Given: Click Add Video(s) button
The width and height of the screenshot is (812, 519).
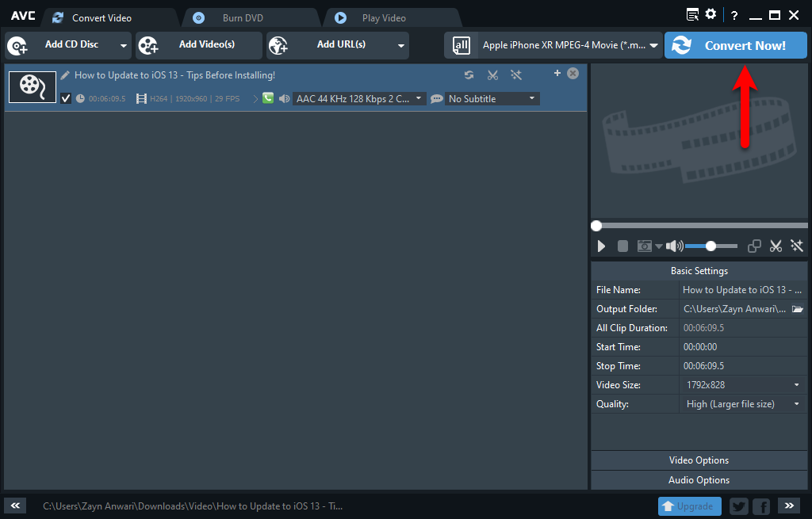Looking at the screenshot, I should pyautogui.click(x=199, y=45).
